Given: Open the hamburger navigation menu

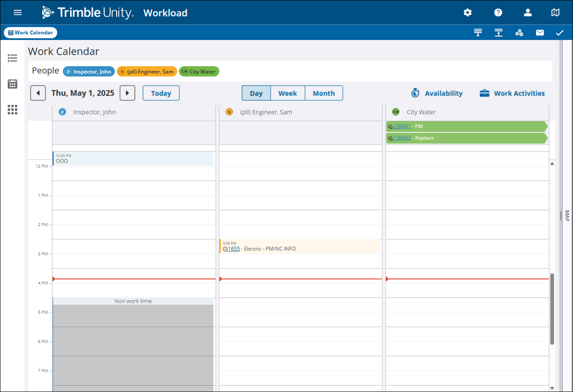Looking at the screenshot, I should (18, 13).
